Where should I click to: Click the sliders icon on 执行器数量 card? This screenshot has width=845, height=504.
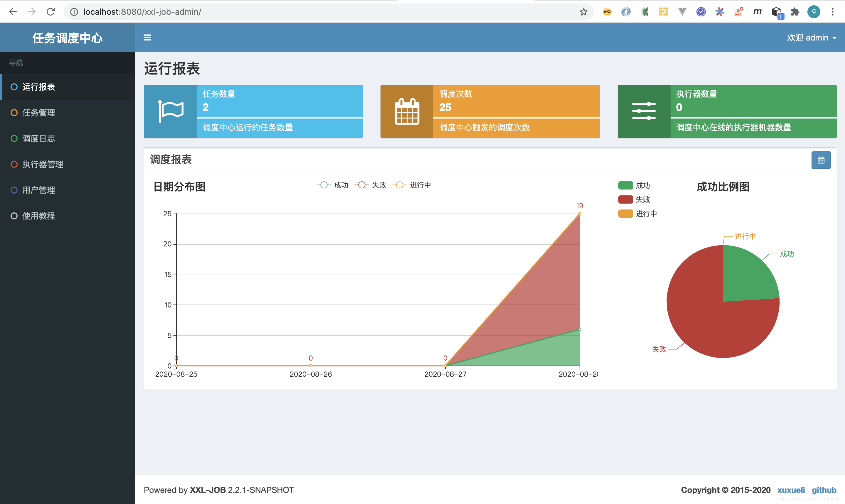[644, 111]
